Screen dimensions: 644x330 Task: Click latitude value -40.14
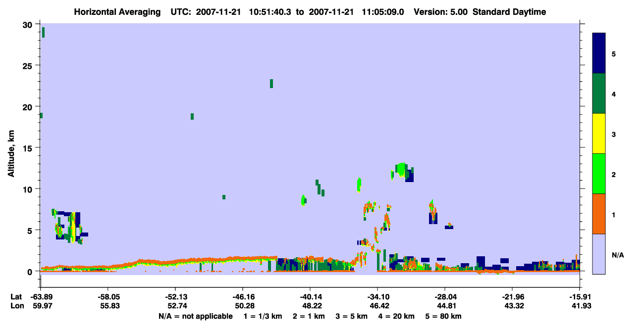pos(310,297)
